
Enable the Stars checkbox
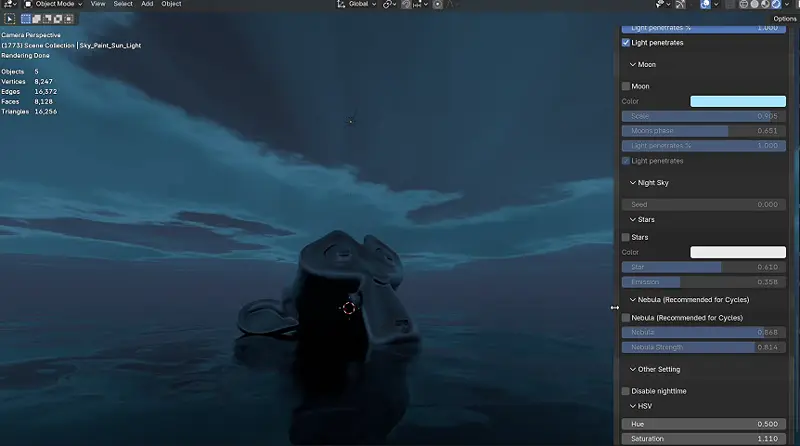(x=626, y=237)
